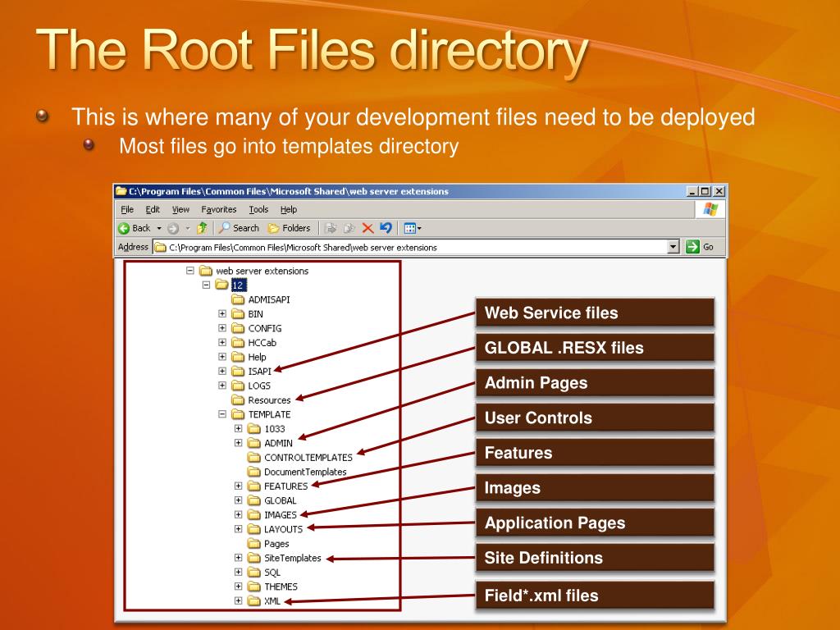Image resolution: width=840 pixels, height=630 pixels.
Task: Click the LAYOUTS folder icon
Action: coord(254,529)
